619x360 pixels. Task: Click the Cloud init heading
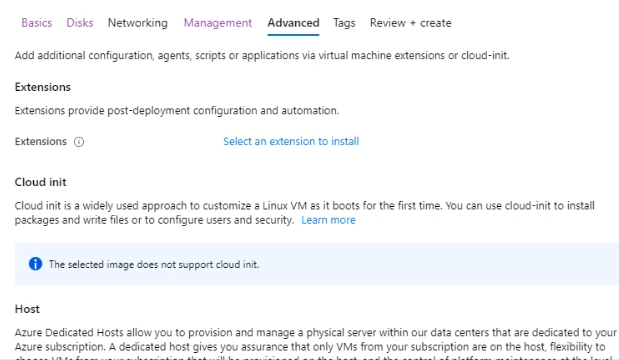point(41,182)
